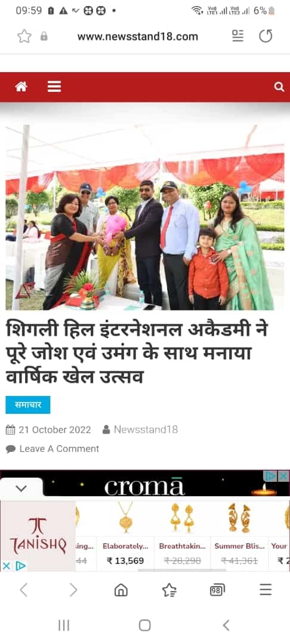The width and height of the screenshot is (290, 644).
Task: Open the tabs switcher showing 98
Action: click(217, 590)
